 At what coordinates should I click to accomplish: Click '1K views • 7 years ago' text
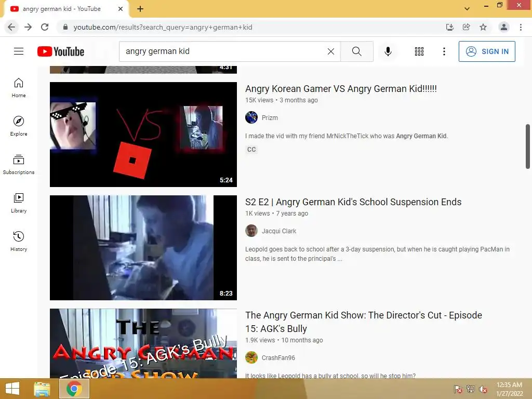[276, 214]
